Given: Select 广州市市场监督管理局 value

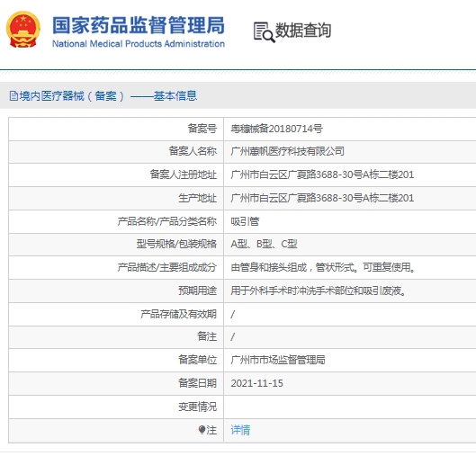Looking at the screenshot, I should [x=278, y=360].
